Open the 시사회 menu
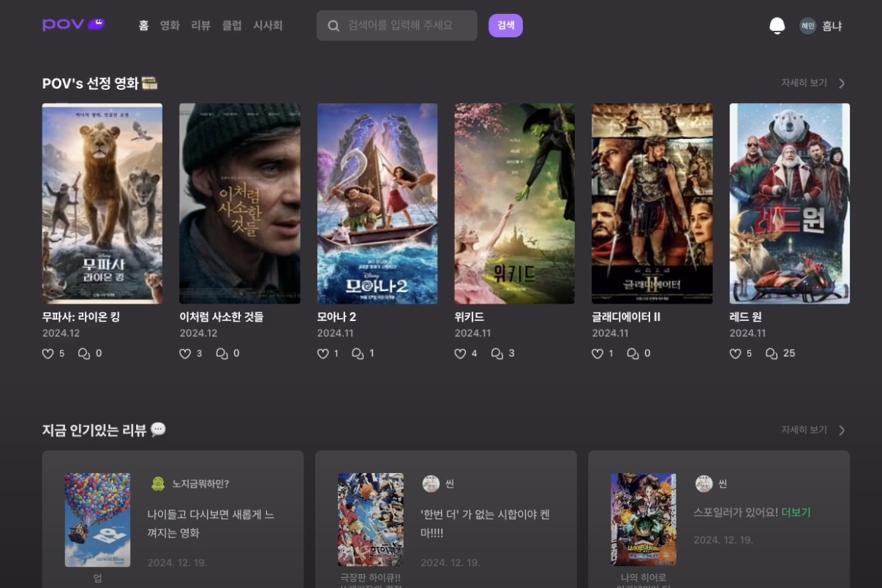This screenshot has width=882, height=588. (268, 26)
